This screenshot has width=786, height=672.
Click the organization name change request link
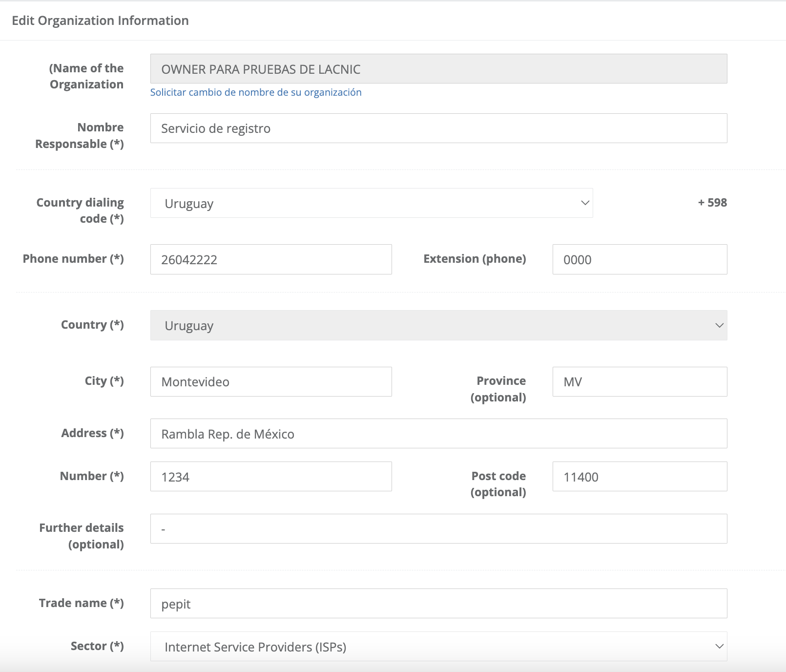[x=256, y=92]
